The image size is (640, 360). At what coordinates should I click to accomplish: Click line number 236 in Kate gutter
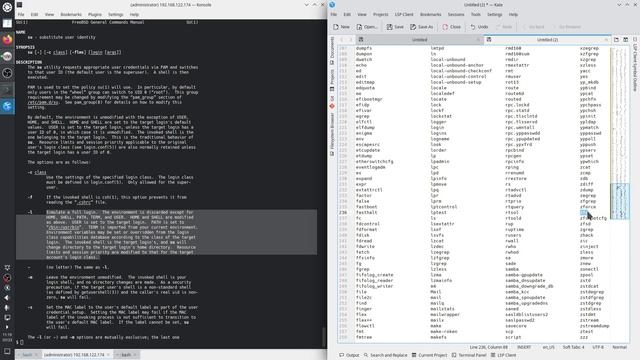[x=343, y=213]
